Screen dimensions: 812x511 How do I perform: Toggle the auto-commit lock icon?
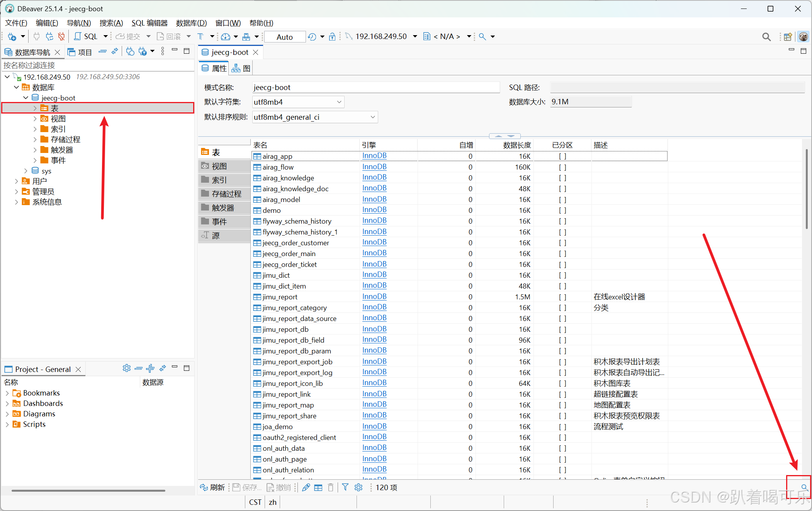[x=332, y=36]
